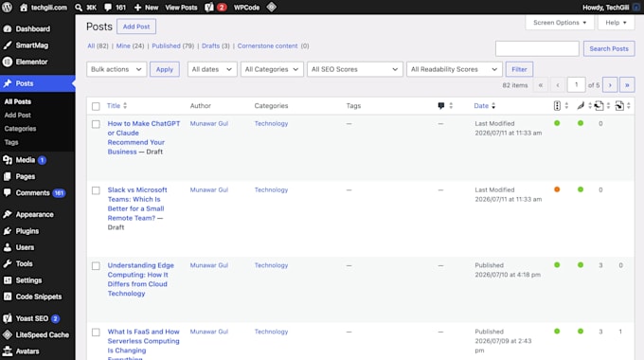Select the Slack vs Microsoft Teams post checkbox
This screenshot has height=360, width=644.
96,190
